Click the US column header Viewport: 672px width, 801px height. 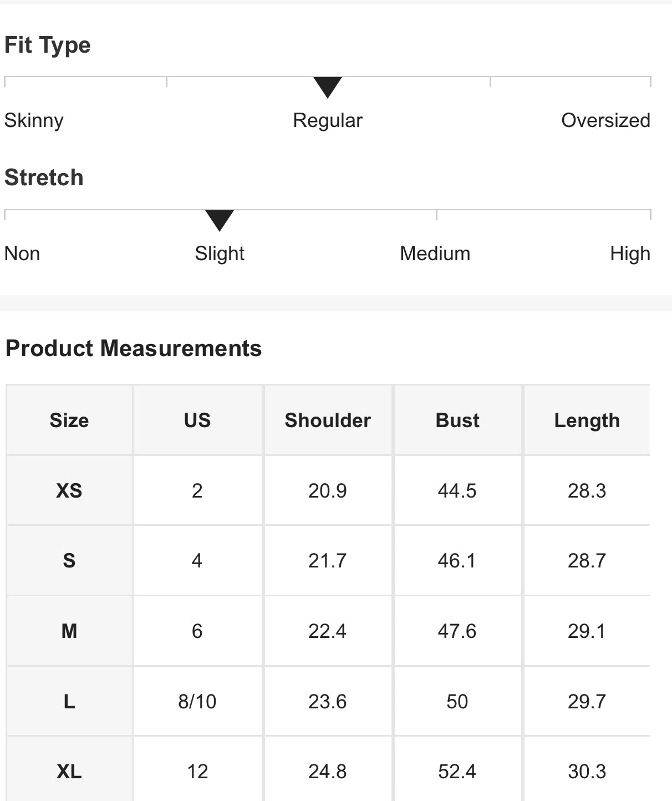(197, 420)
